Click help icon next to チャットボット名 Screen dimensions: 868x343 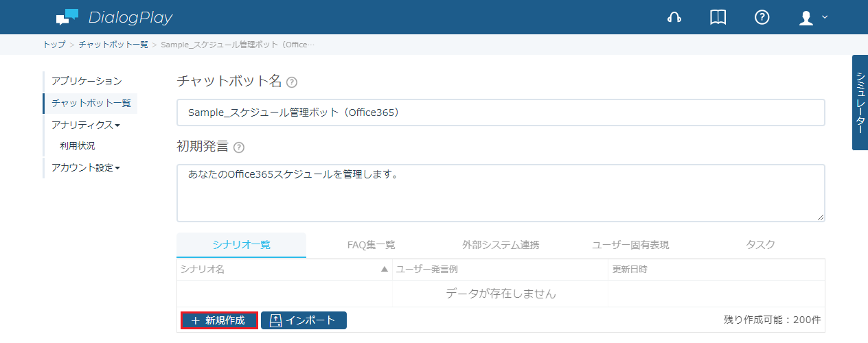292,82
